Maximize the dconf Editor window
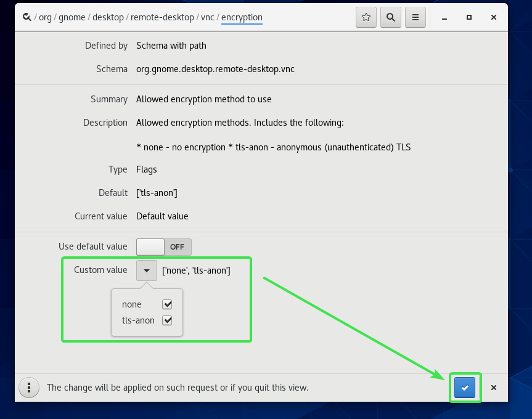Image resolution: width=532 pixels, height=419 pixels. click(469, 18)
